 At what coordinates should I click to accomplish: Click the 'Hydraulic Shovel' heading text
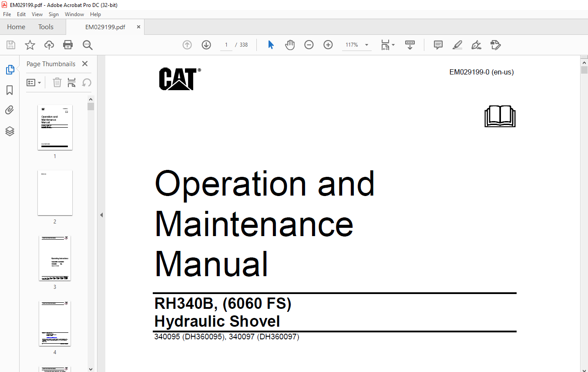pos(217,322)
